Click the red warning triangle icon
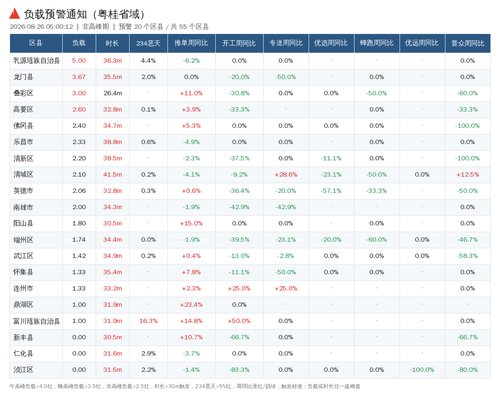This screenshot has height=402, width=500. tap(14, 14)
